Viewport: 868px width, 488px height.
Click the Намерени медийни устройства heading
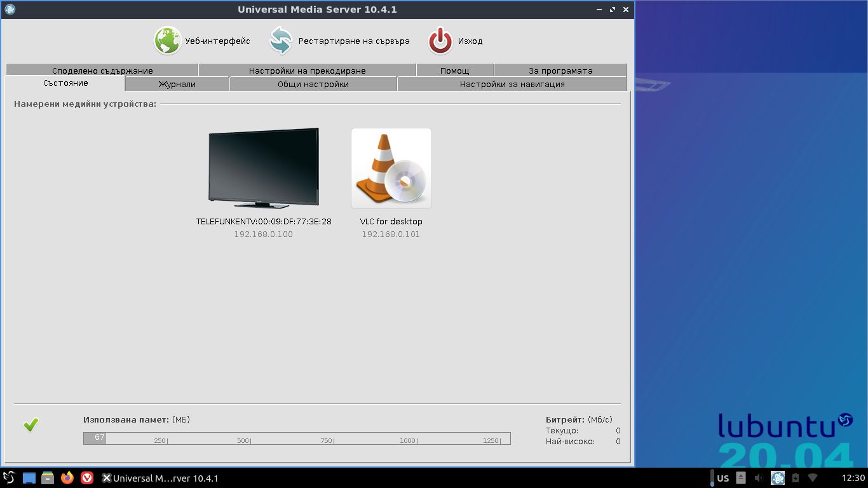point(85,104)
